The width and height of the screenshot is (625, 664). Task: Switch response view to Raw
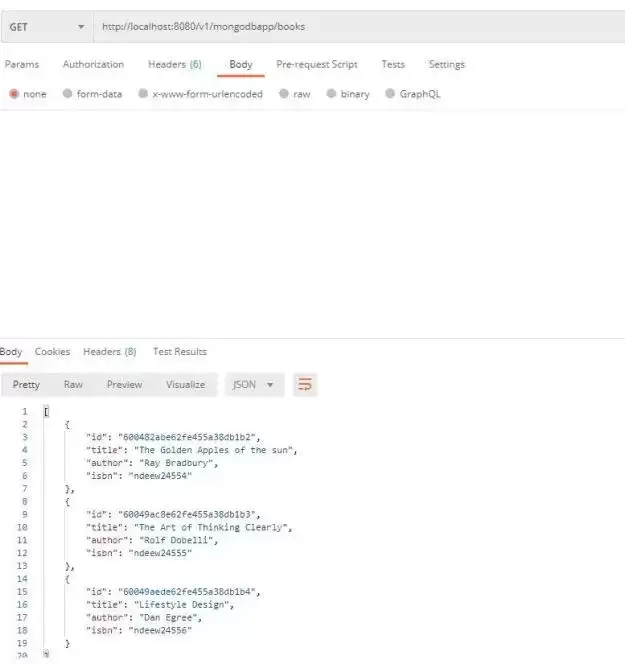pos(73,385)
